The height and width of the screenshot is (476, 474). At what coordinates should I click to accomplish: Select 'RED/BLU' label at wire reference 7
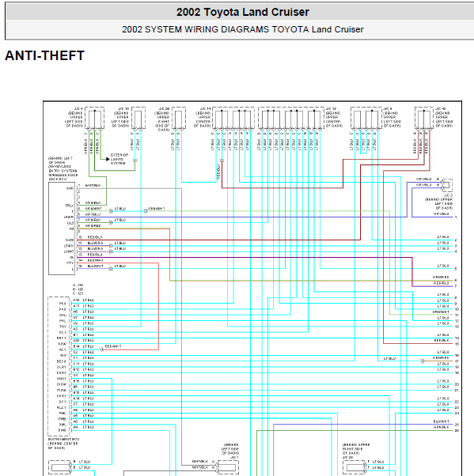click(x=441, y=283)
